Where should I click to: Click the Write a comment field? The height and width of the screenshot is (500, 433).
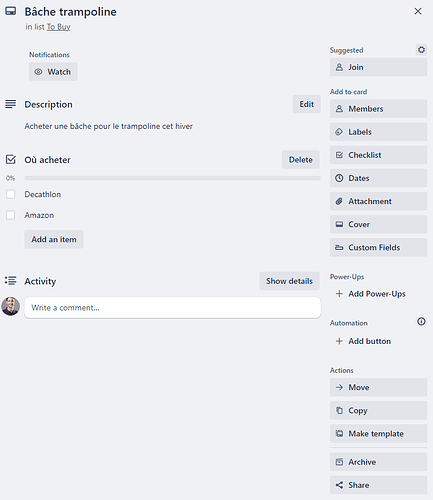tap(172, 308)
